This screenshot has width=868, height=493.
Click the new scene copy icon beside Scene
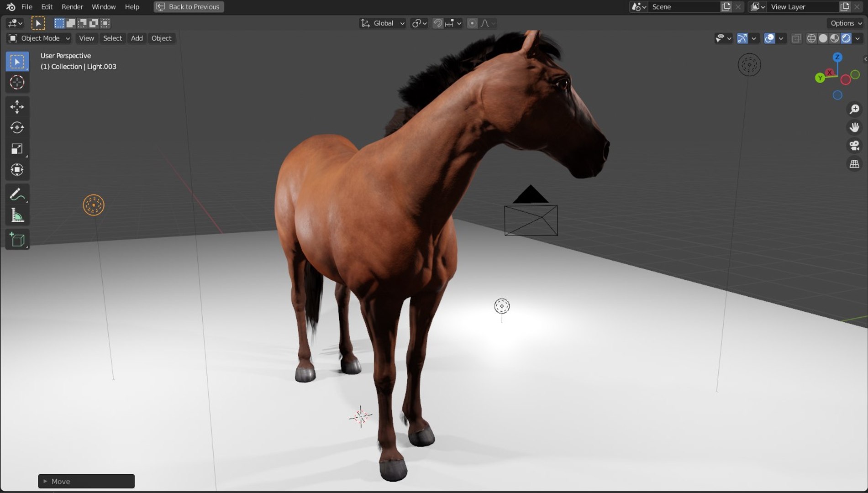pyautogui.click(x=726, y=7)
